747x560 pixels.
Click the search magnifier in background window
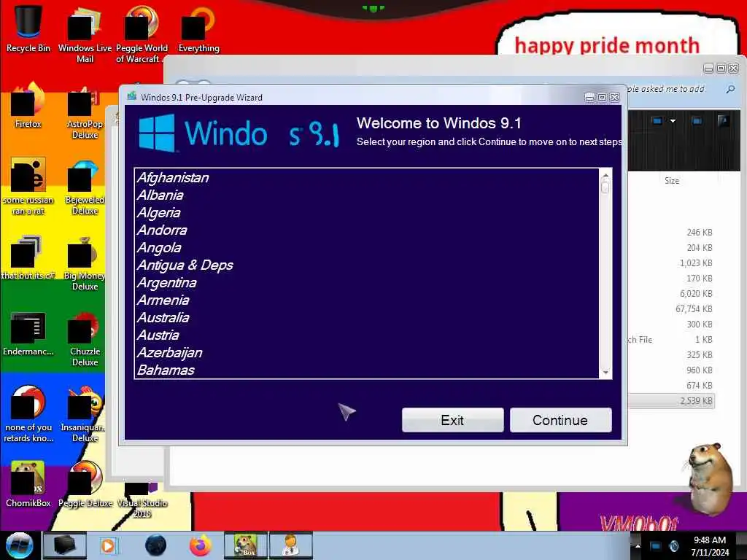(x=729, y=89)
